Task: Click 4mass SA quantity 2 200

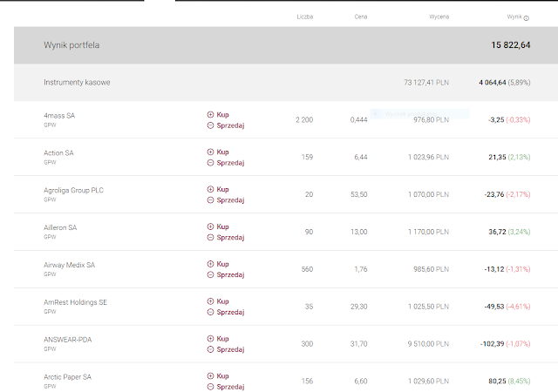Action: coord(304,120)
